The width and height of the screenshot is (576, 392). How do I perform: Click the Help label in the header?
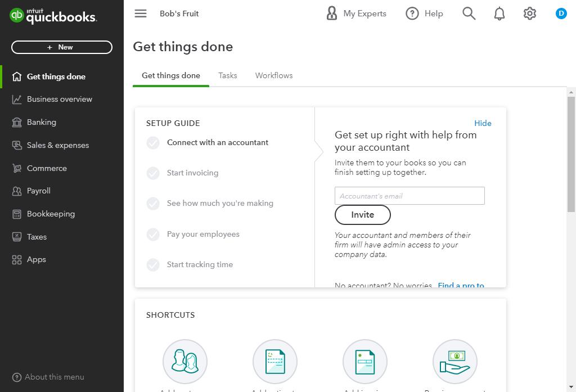[434, 13]
